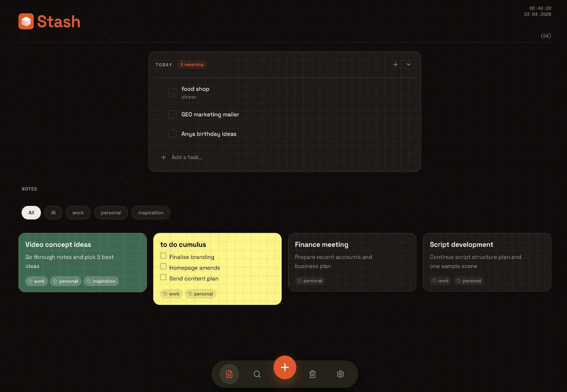Filter notes by work tag
The height and width of the screenshot is (392, 567).
pos(78,213)
